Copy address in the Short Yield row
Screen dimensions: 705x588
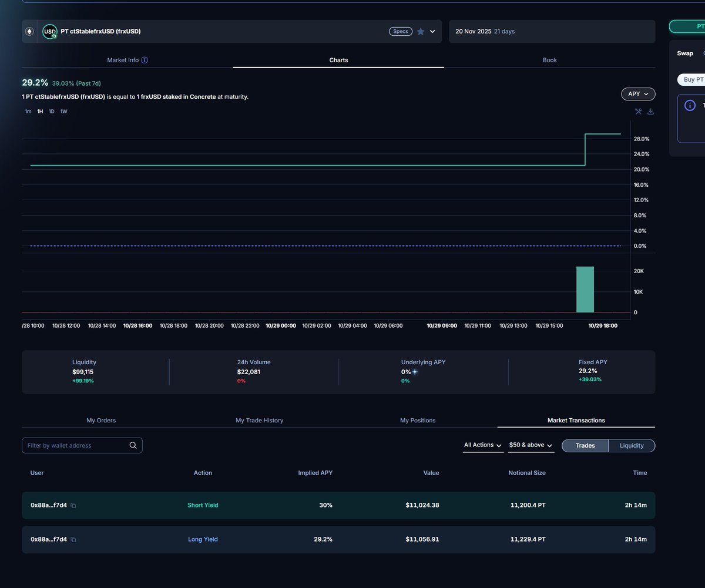coord(73,506)
